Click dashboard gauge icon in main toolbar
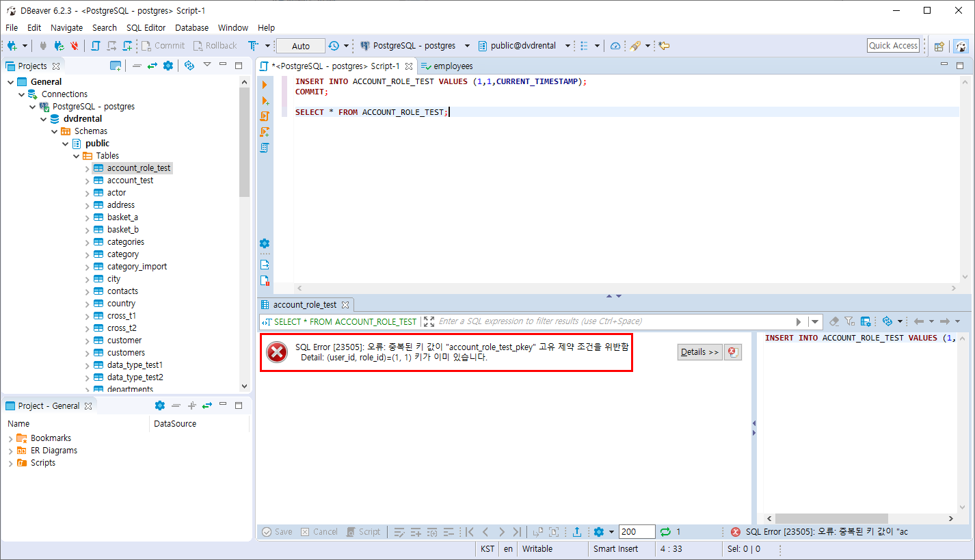Viewport: 975px width, 560px height. click(x=615, y=46)
